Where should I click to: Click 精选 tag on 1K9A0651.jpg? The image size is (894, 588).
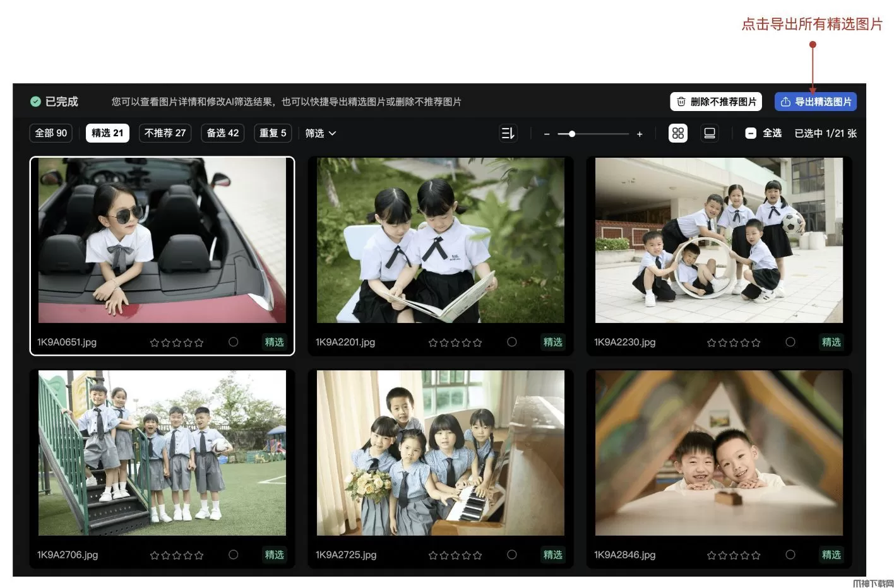click(x=275, y=342)
